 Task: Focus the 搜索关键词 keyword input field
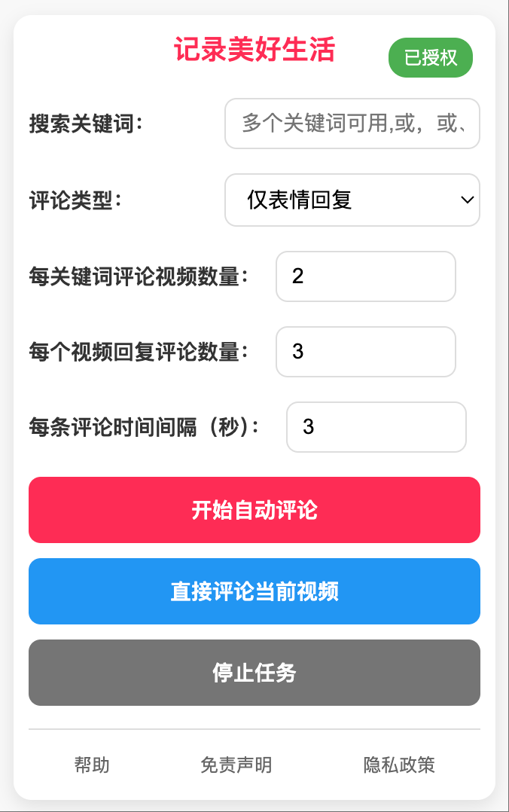352,124
